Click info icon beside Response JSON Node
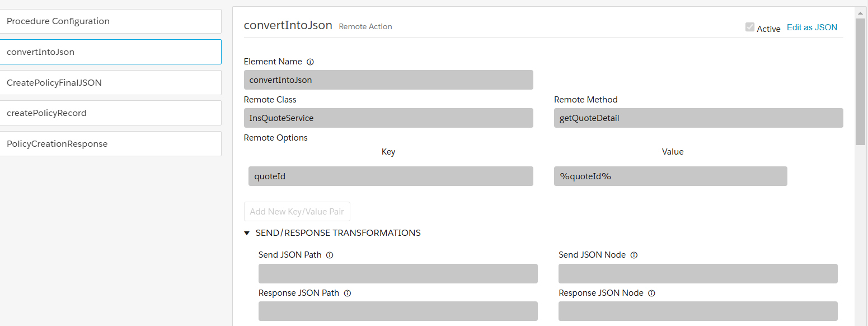Screen dimensions: 868x326 click(x=651, y=293)
